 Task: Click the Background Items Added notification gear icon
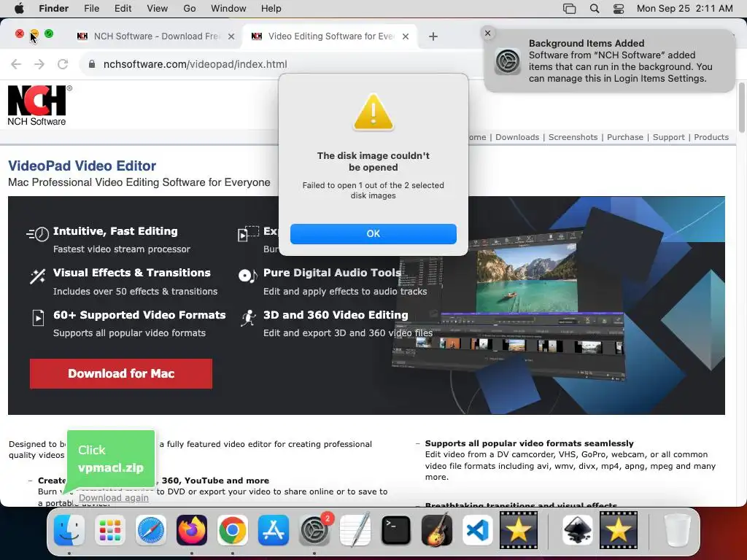point(507,61)
